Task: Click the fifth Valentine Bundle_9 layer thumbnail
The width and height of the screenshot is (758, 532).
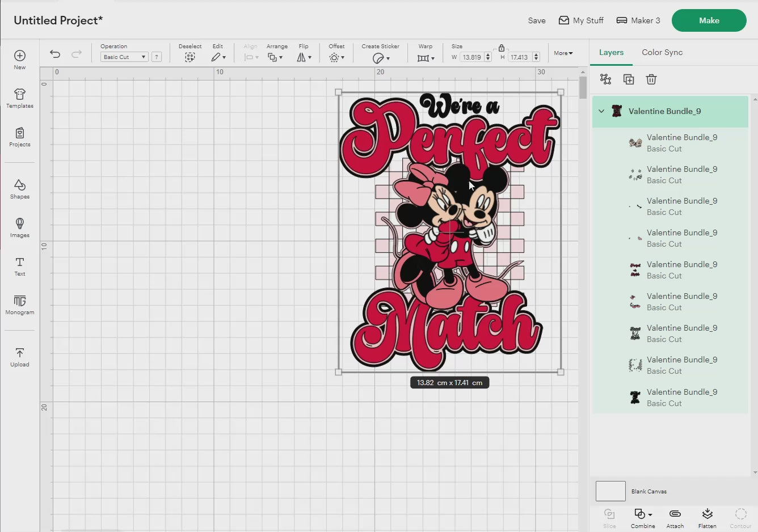Action: [635, 270]
